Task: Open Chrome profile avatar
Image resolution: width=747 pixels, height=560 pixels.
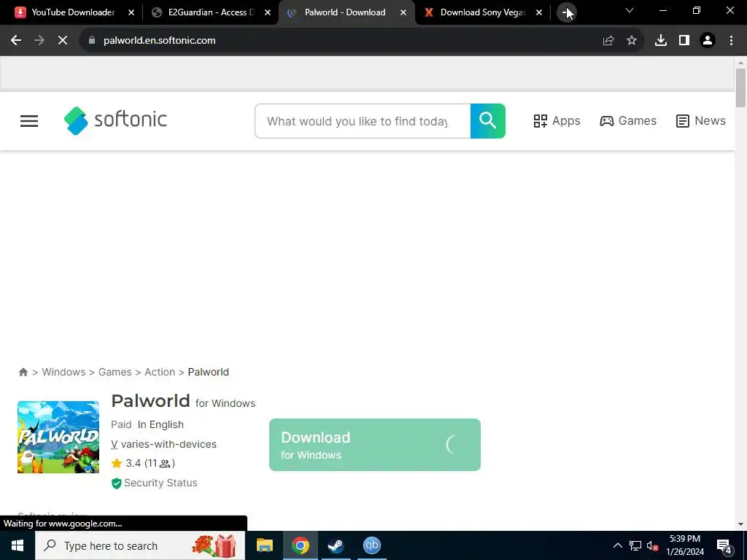Action: 708,41
